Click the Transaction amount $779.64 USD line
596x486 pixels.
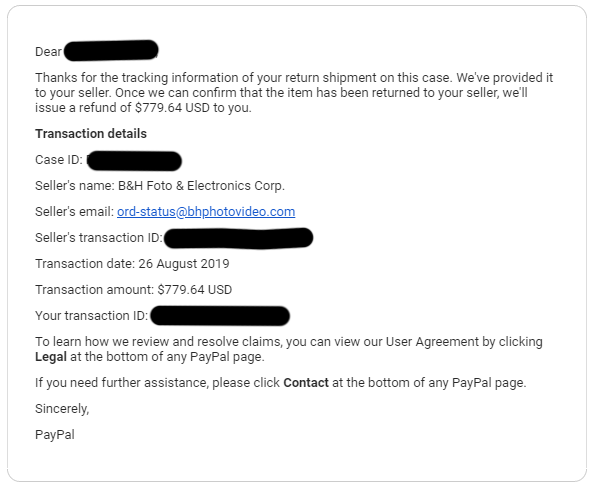click(x=134, y=290)
